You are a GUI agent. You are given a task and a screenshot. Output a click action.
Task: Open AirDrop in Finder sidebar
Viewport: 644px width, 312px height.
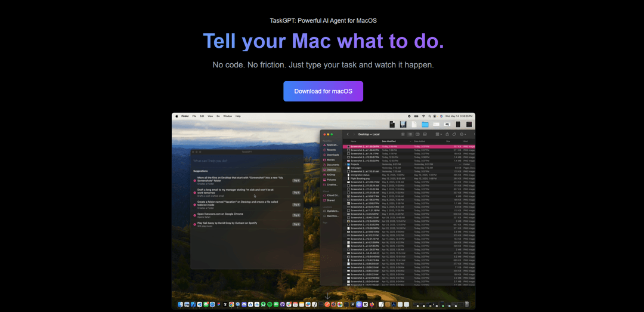(x=329, y=175)
